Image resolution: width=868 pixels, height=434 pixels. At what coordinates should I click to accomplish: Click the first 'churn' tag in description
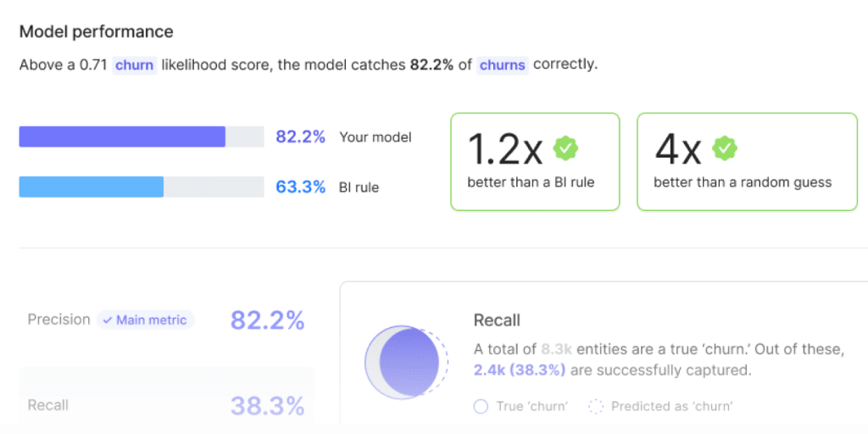click(x=134, y=64)
